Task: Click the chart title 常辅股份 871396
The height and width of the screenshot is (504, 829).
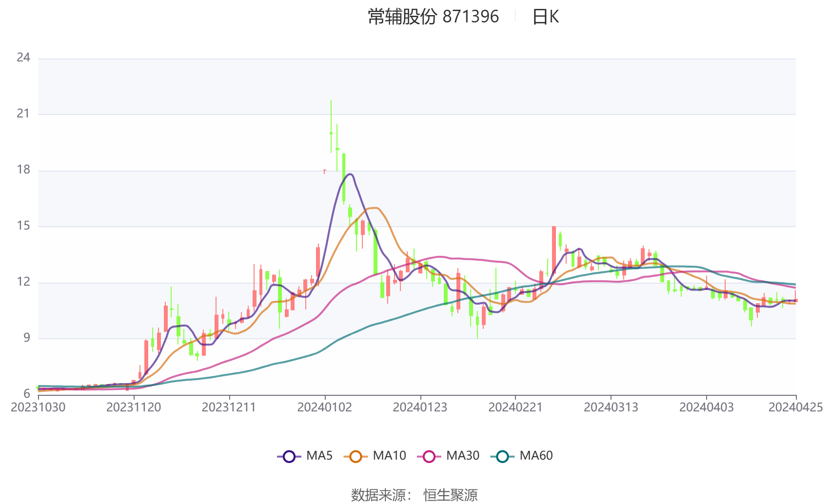Action: (x=433, y=17)
